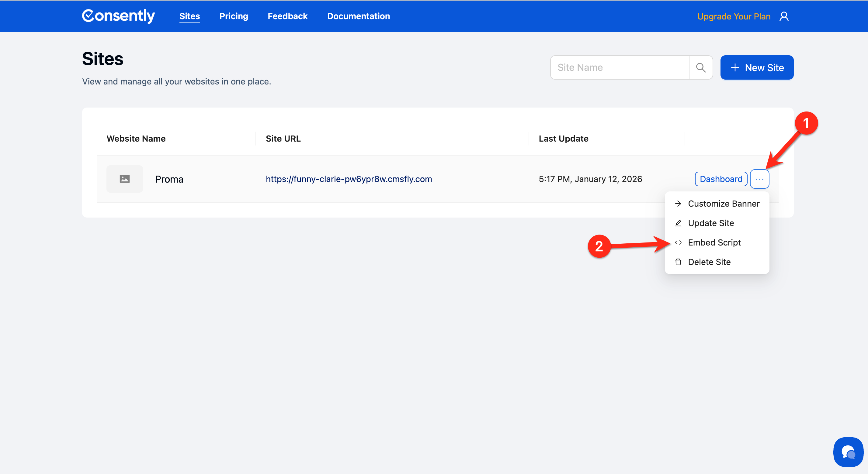Toggle the three-dots more options menu
Screen dimensions: 868x474
759,179
